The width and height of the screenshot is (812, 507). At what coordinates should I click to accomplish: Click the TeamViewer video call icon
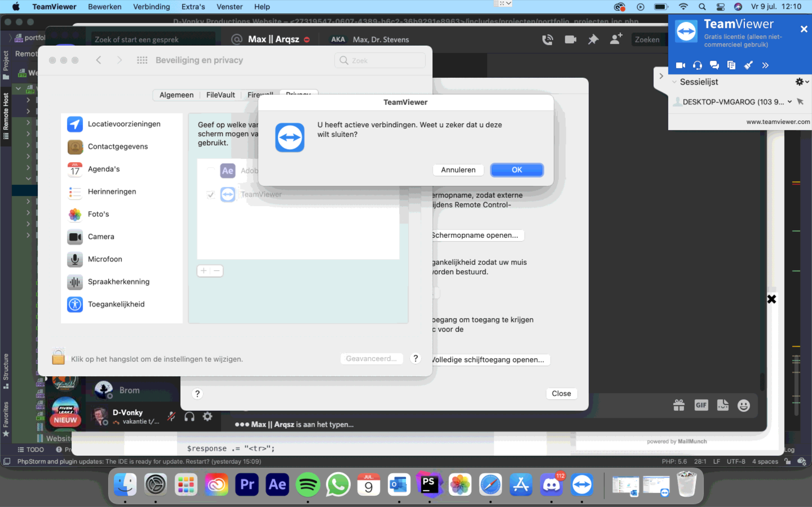pyautogui.click(x=680, y=65)
